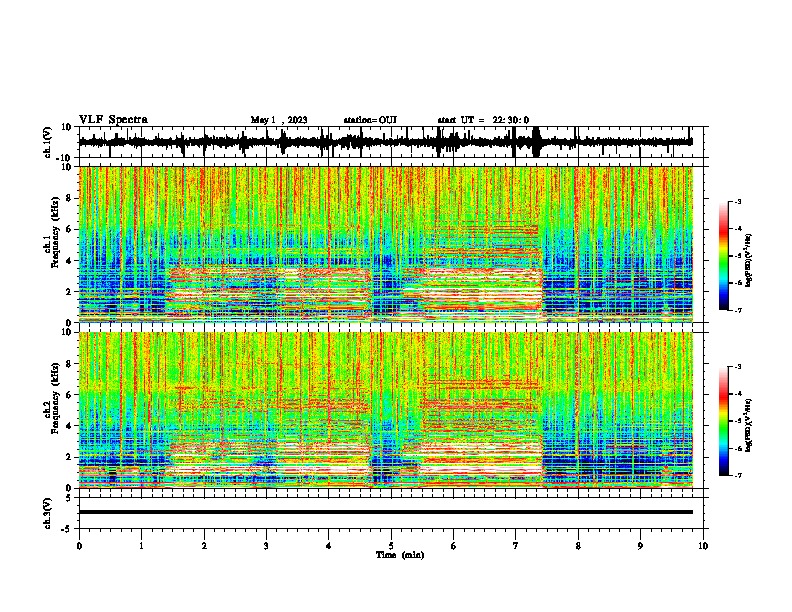Click the "Time (min)" x-axis label

tap(400, 555)
